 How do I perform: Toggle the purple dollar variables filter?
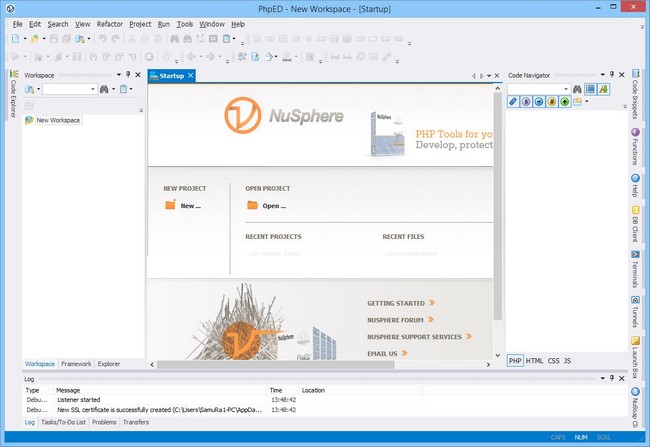click(526, 102)
